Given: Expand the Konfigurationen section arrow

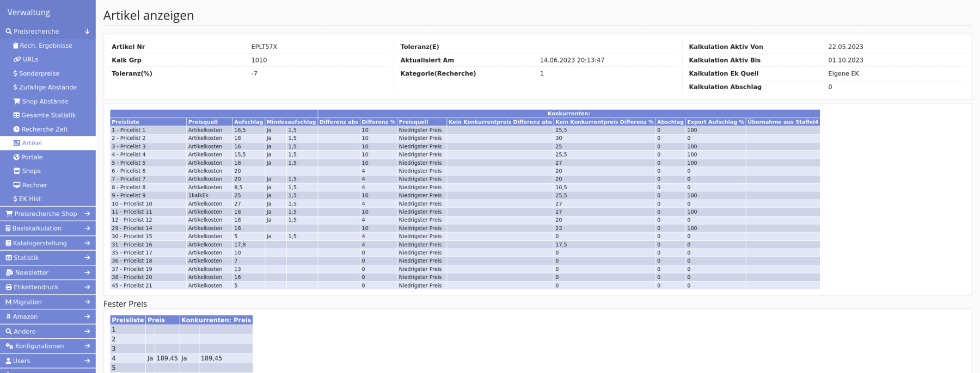Looking at the screenshot, I should click(x=87, y=346).
